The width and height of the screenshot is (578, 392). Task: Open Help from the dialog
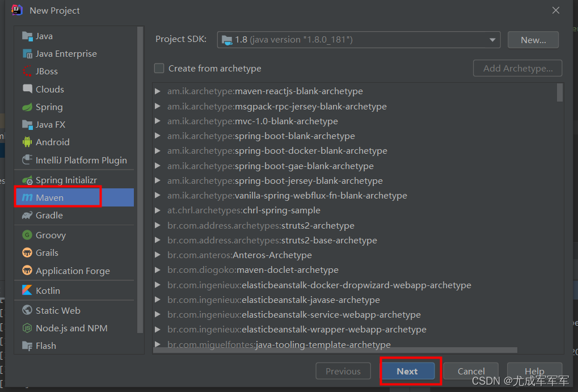(534, 371)
